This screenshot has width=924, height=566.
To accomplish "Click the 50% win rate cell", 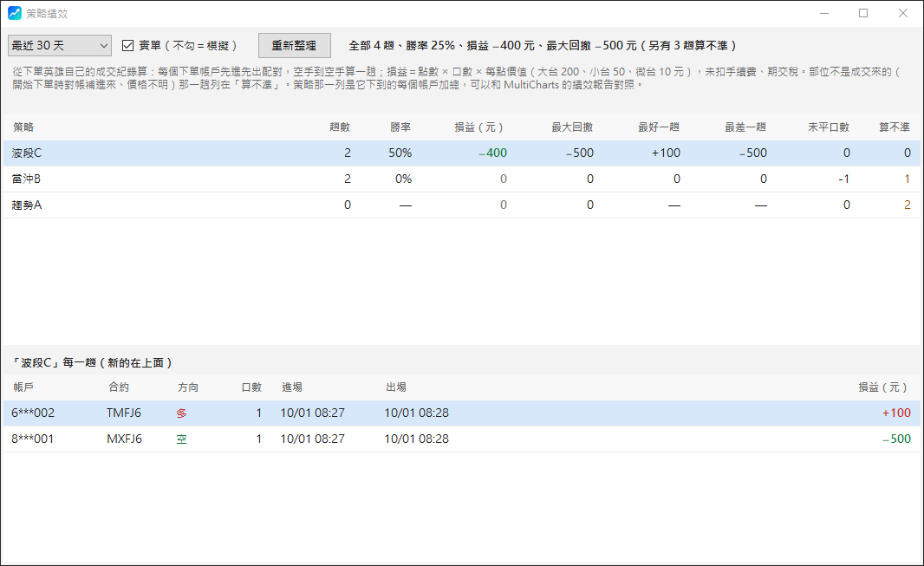I will click(400, 153).
